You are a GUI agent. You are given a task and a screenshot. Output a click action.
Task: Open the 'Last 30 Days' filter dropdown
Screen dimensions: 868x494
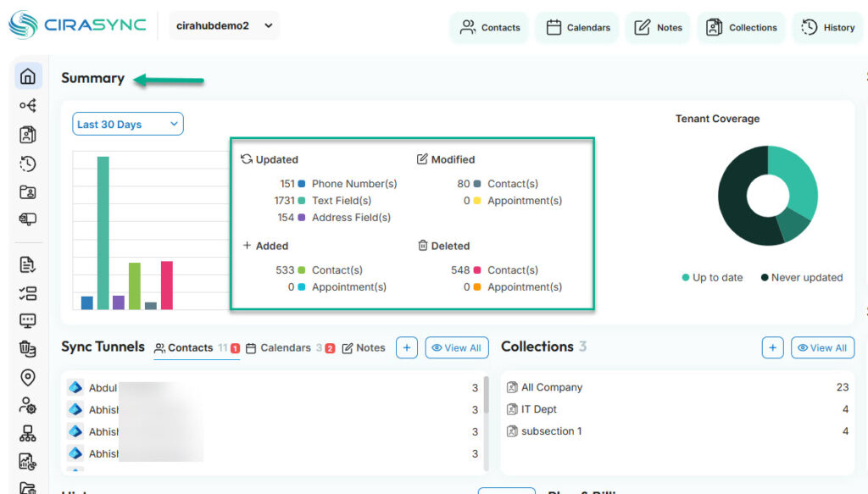pos(127,124)
